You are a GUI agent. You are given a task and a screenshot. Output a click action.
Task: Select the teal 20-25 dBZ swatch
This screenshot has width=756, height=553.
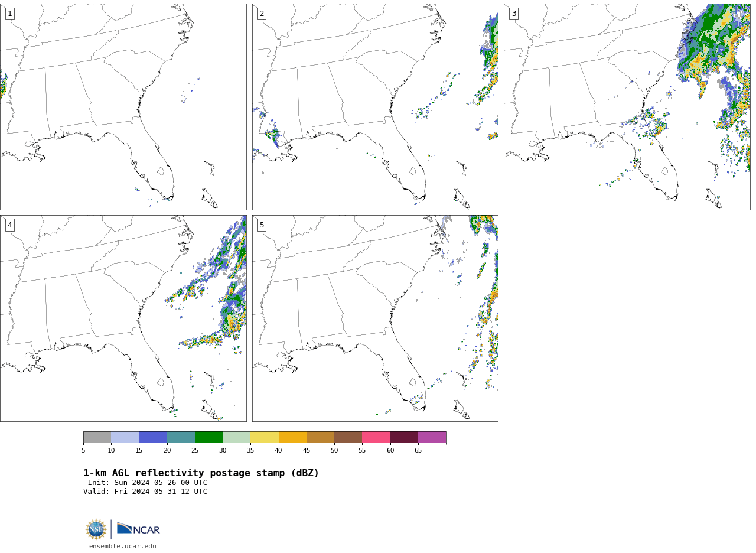point(181,437)
